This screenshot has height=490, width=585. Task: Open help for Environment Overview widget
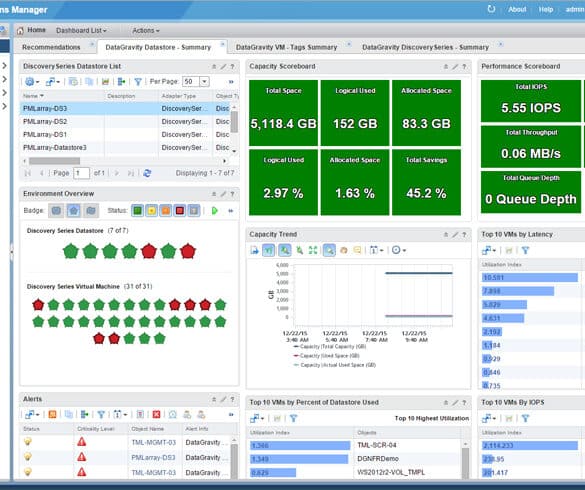point(232,194)
